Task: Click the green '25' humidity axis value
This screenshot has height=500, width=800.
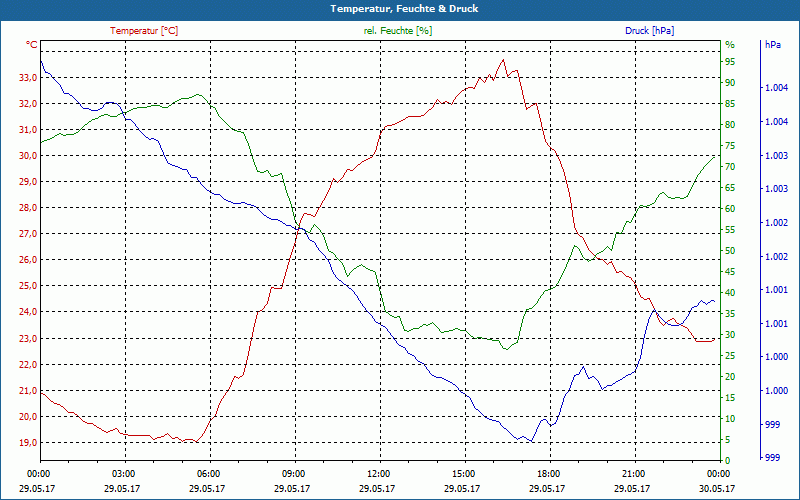Action: pyautogui.click(x=731, y=356)
